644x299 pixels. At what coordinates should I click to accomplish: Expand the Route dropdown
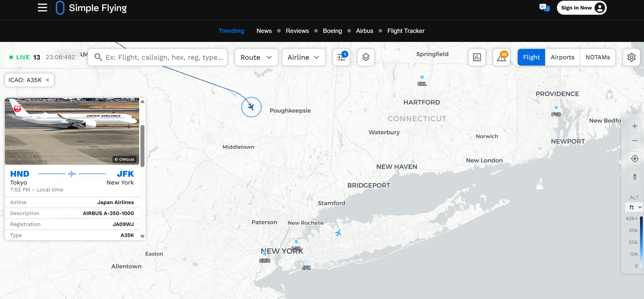(x=256, y=57)
